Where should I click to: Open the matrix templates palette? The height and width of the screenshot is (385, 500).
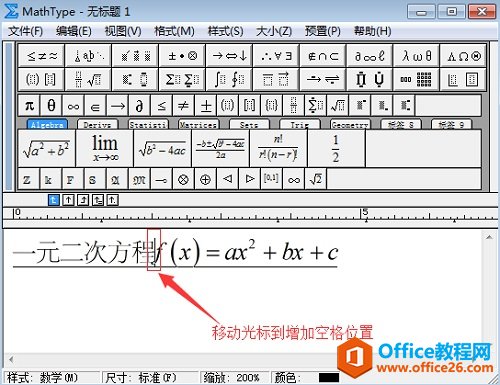click(x=416, y=79)
